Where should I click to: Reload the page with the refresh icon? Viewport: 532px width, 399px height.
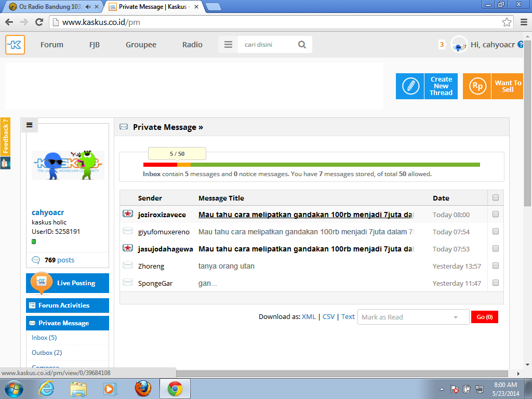click(39, 22)
